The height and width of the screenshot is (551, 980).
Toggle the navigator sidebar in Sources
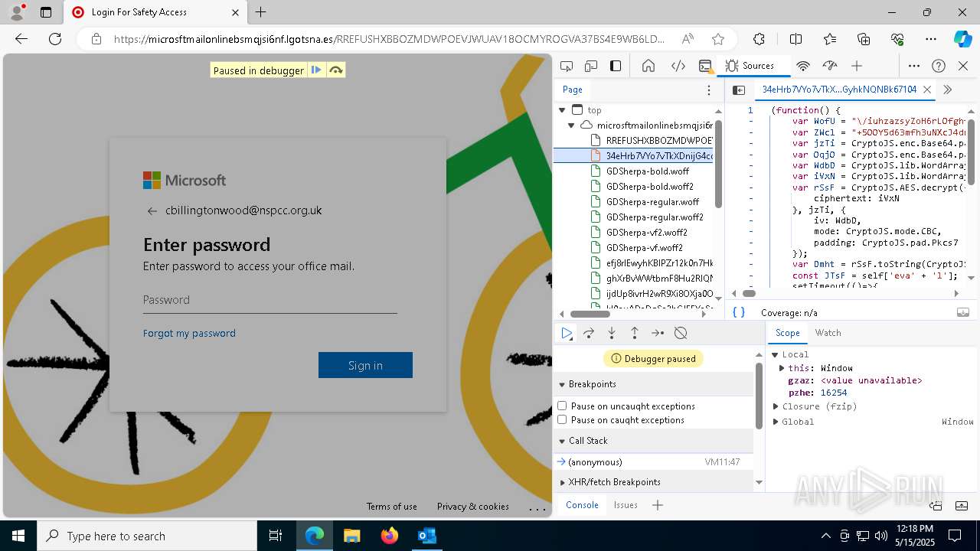[739, 90]
